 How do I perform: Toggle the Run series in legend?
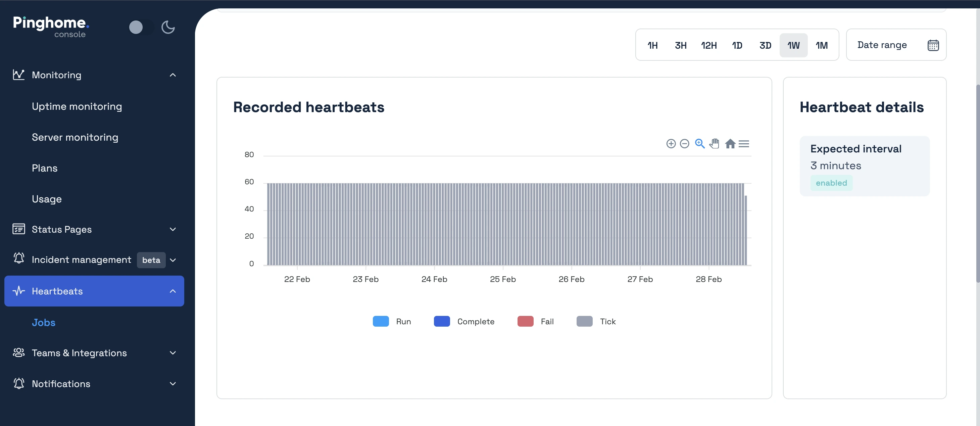click(x=392, y=321)
